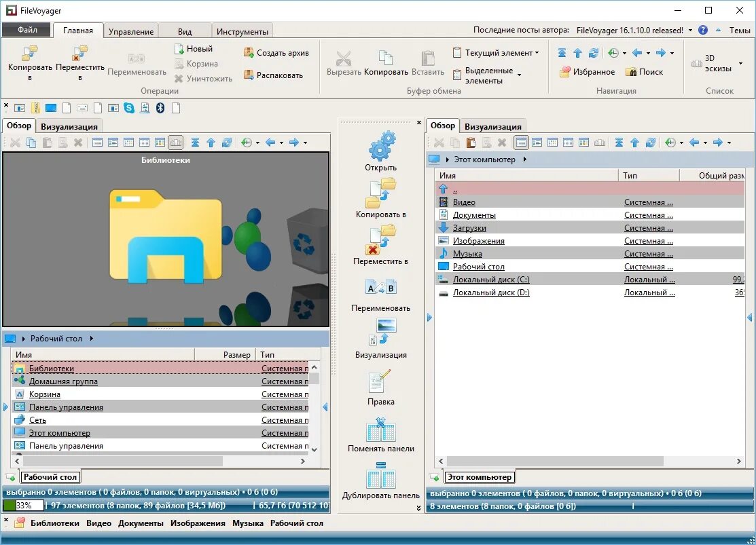This screenshot has width=756, height=545.
Task: Click the paste icon in the right panel toolbar
Action: point(471,143)
